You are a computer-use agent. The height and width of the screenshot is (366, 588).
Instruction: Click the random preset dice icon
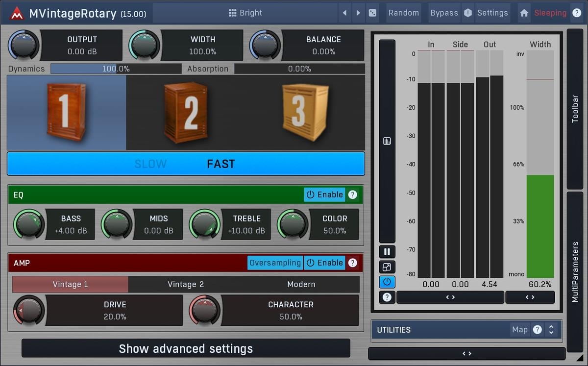(372, 13)
